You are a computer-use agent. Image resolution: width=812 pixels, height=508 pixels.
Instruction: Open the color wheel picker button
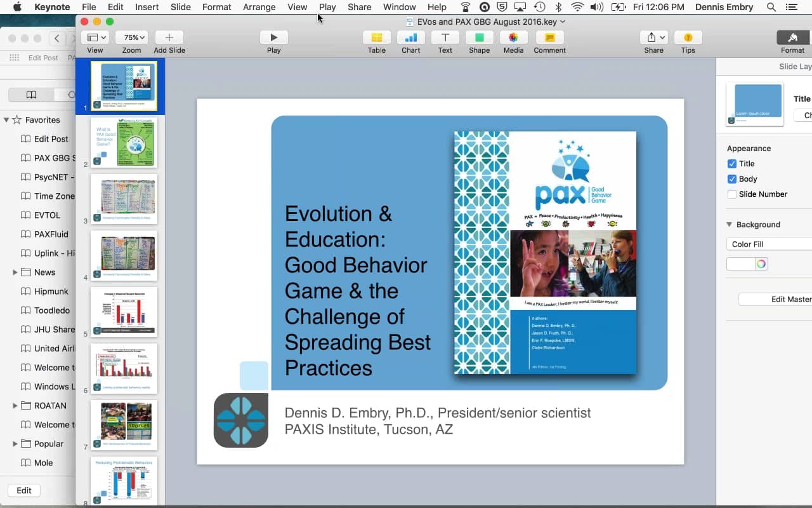click(x=761, y=264)
